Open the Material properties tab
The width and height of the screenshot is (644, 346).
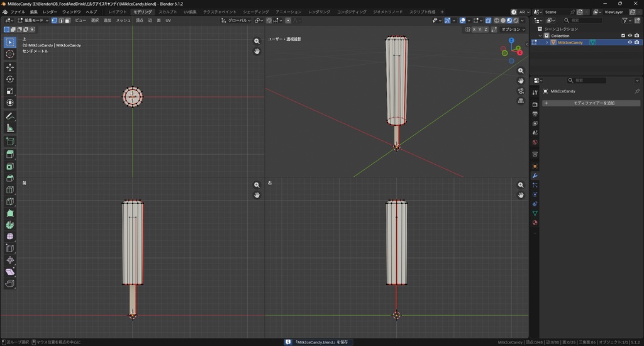[535, 223]
